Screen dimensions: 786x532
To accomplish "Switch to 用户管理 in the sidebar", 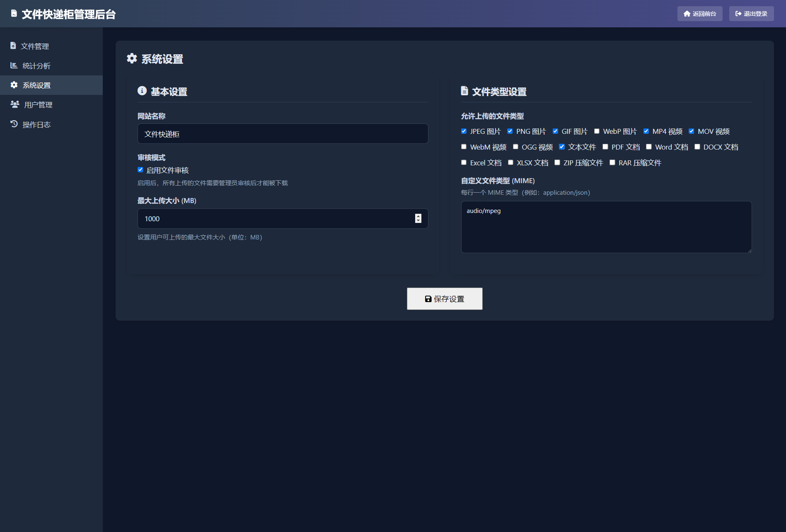I will coord(38,104).
